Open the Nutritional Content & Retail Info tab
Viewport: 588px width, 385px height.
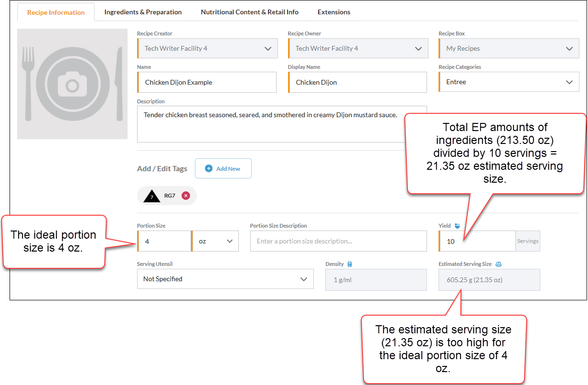[249, 12]
